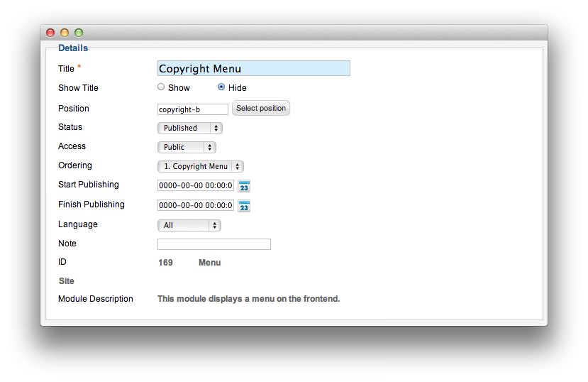The height and width of the screenshot is (382, 588).
Task: Click the Details legend heading
Action: coord(73,48)
